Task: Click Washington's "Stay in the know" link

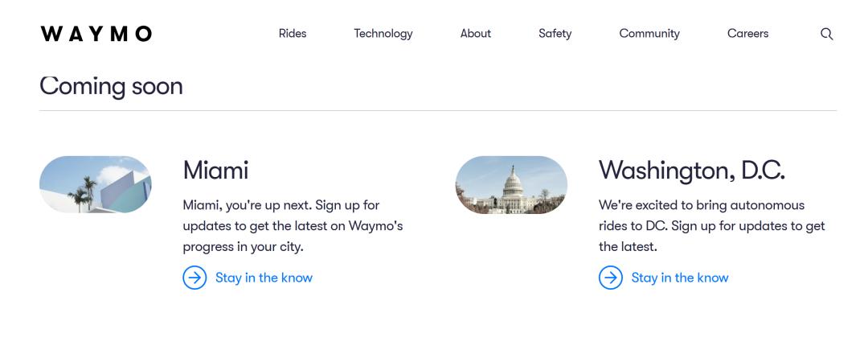Action: 680,278
